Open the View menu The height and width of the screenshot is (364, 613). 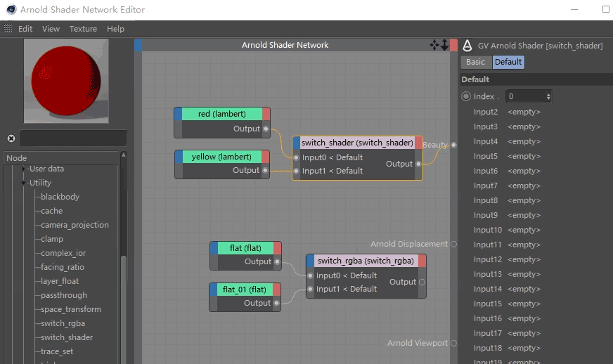click(51, 29)
